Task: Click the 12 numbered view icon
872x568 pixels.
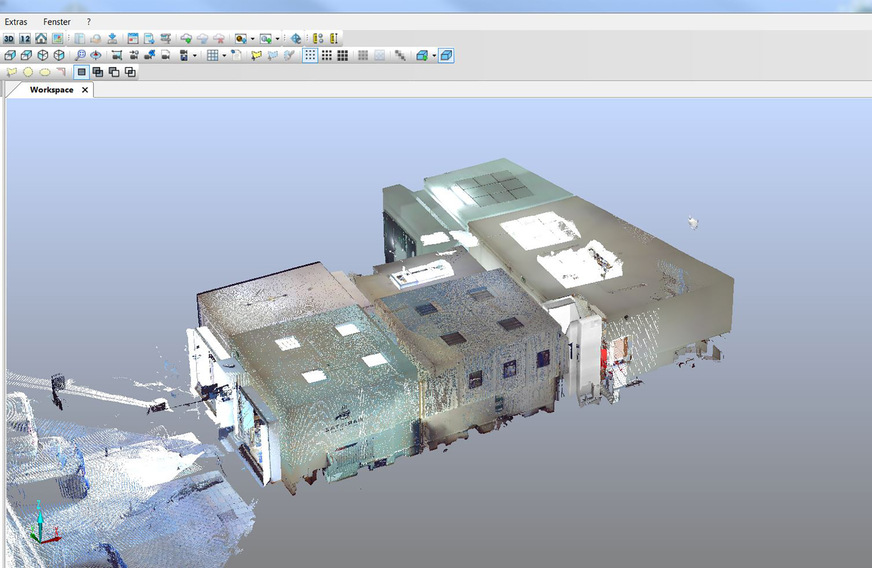Action: point(25,39)
